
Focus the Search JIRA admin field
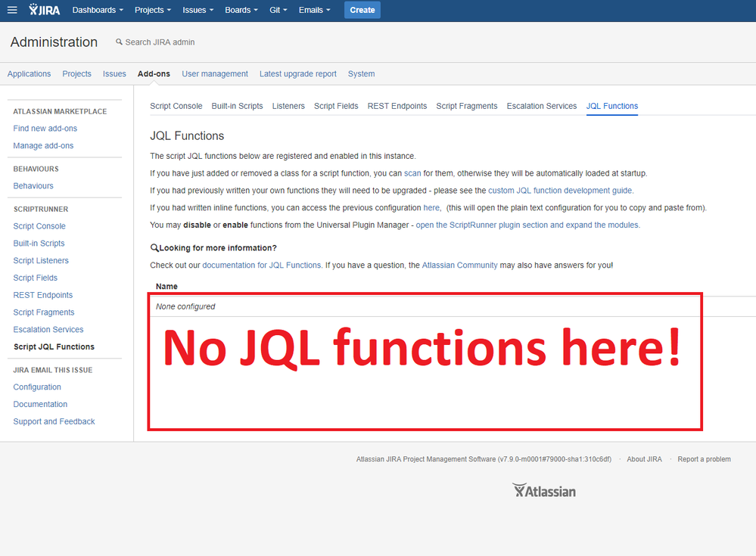click(160, 42)
